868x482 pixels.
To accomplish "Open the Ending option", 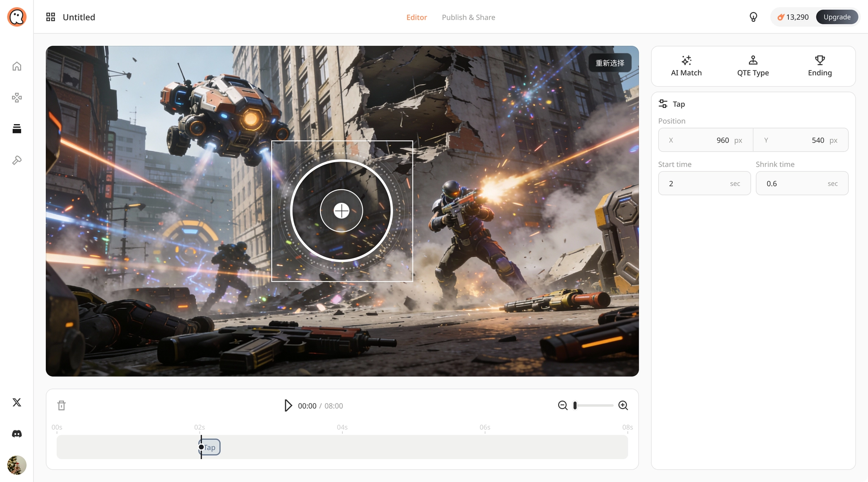I will tap(820, 66).
